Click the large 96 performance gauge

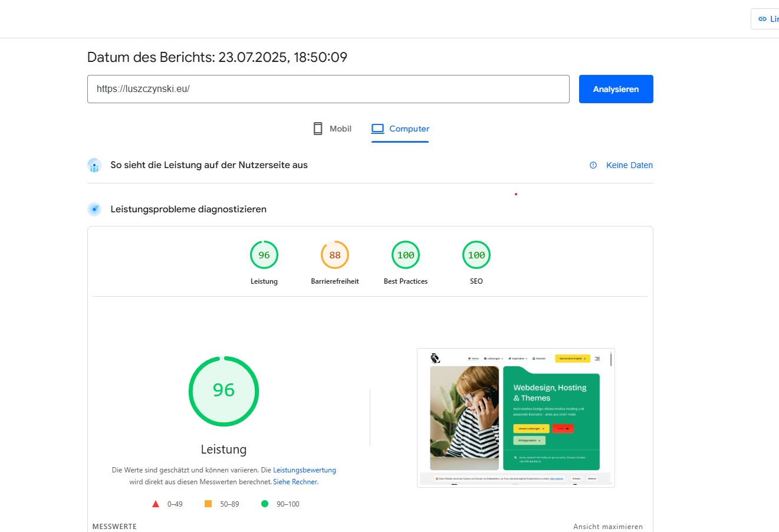click(x=223, y=391)
